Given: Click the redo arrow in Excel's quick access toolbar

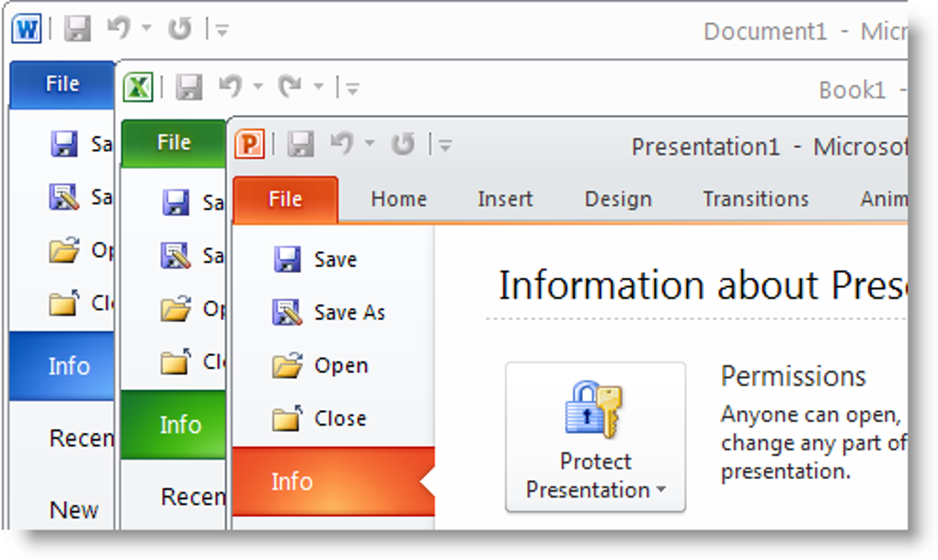Looking at the screenshot, I should 290,87.
